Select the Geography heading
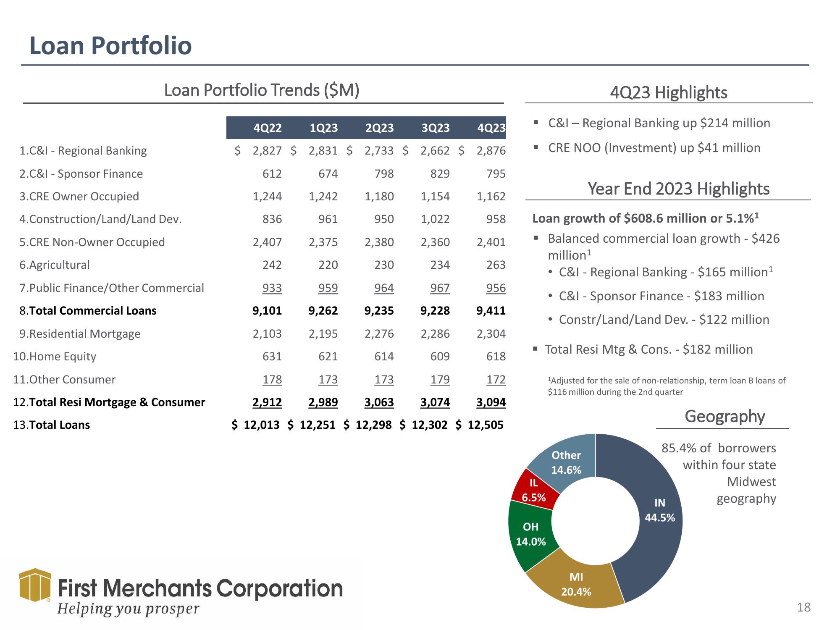This screenshot has width=840, height=630. click(725, 416)
